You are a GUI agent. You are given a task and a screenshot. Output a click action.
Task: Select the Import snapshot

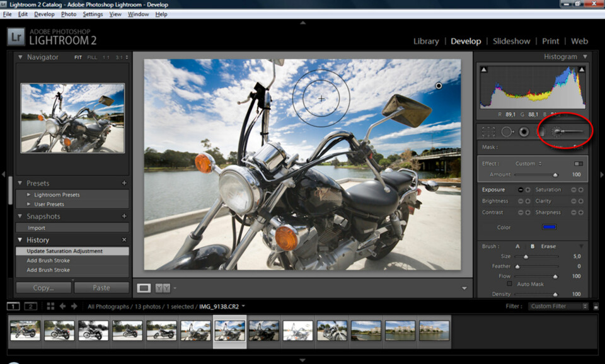72,228
